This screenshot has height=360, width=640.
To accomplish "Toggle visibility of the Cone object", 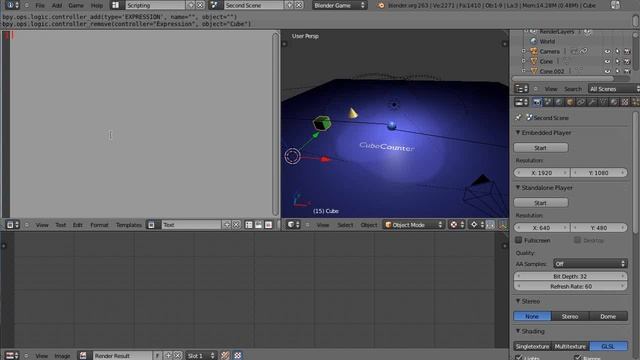I will pyautogui.click(x=608, y=61).
